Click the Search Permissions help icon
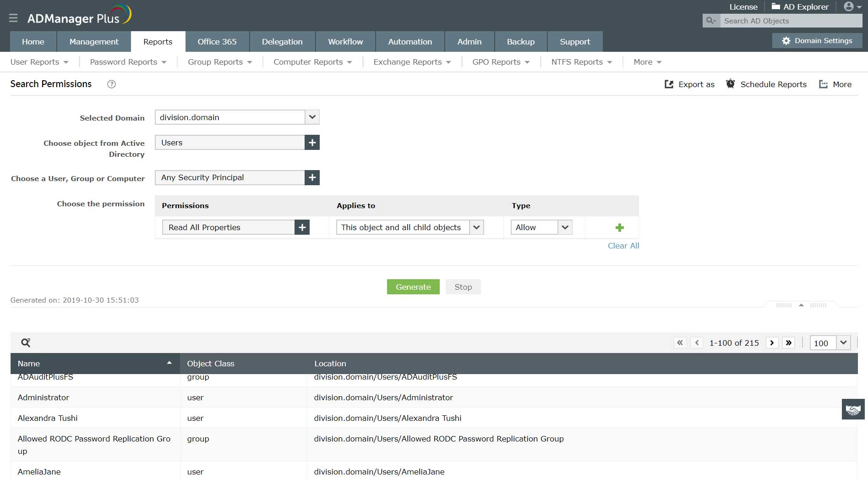 [111, 84]
